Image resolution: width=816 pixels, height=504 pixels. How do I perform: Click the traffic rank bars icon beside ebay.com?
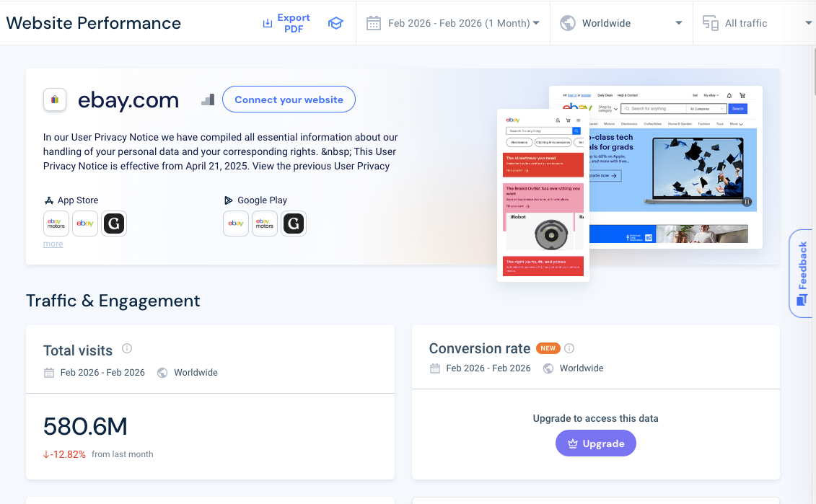[x=208, y=100]
